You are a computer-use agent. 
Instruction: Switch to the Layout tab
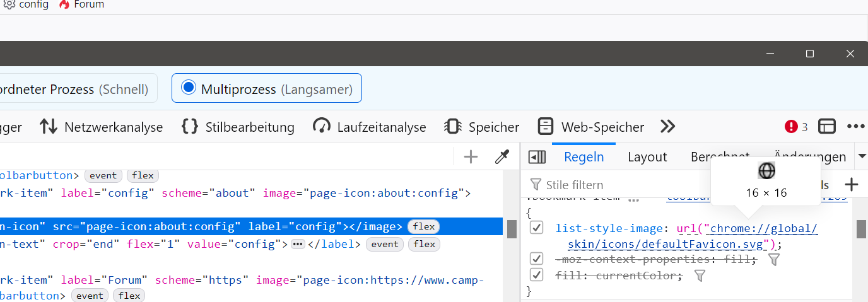tap(647, 157)
